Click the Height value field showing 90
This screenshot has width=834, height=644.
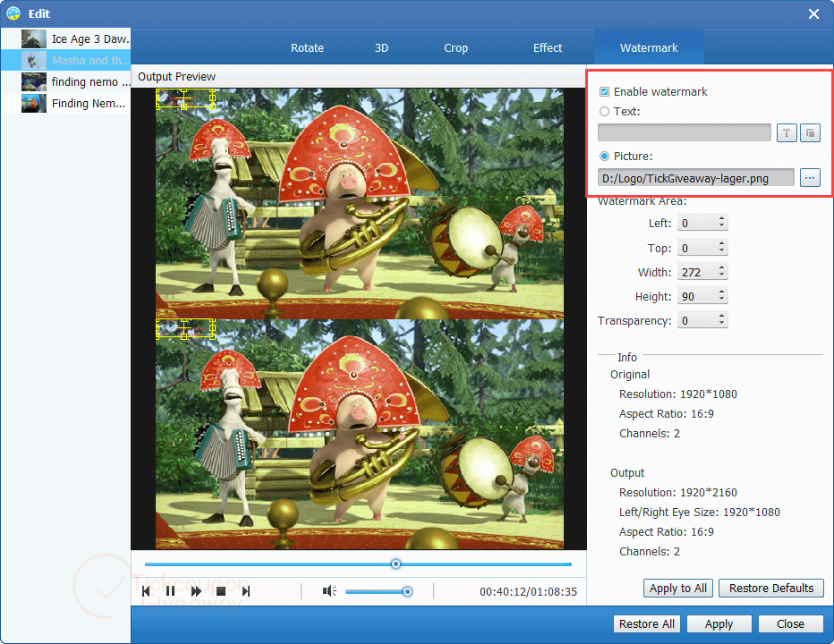pyautogui.click(x=697, y=296)
